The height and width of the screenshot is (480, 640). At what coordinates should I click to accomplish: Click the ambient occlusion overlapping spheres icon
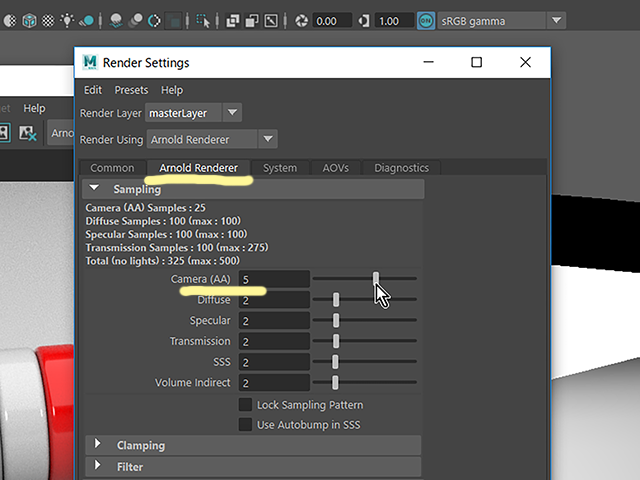[x=136, y=20]
